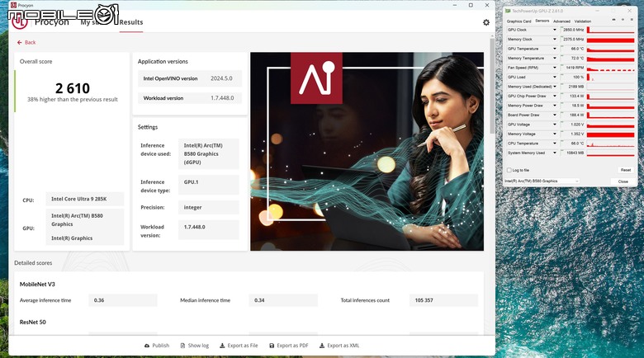Export results as PDF
The image size is (644, 358).
[289, 346]
